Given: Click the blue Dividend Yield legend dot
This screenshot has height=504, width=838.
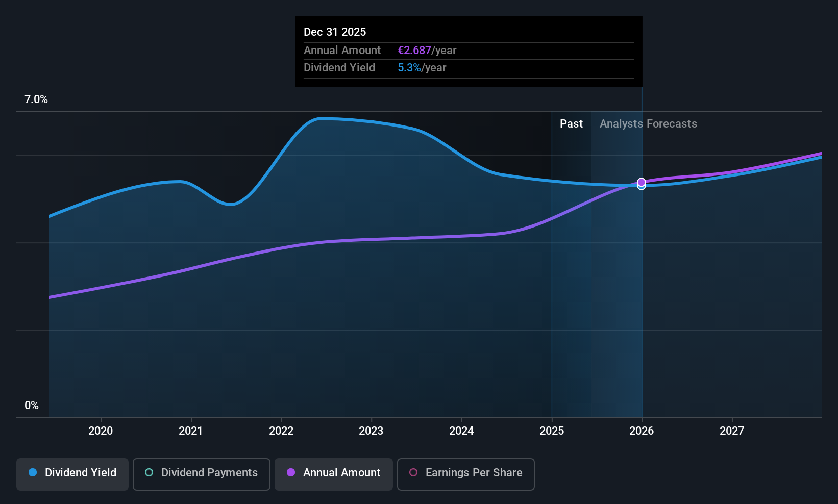Looking at the screenshot, I should (x=33, y=472).
